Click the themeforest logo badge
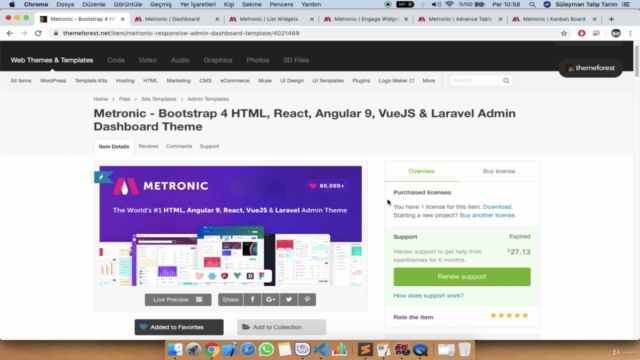This screenshot has height=360, width=640. click(x=591, y=68)
